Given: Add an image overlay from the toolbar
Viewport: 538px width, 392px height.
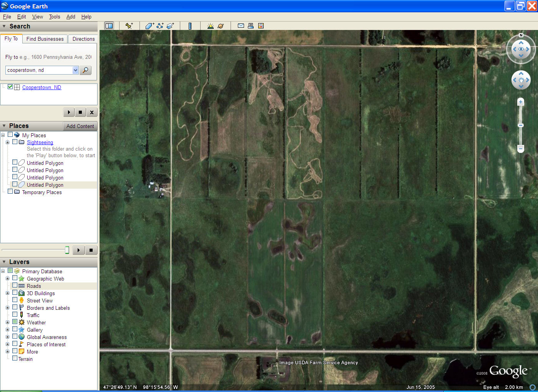Looking at the screenshot, I should [x=170, y=26].
